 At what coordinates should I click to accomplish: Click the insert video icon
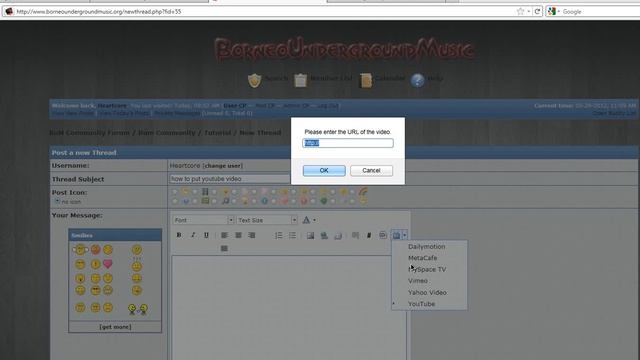coord(396,235)
